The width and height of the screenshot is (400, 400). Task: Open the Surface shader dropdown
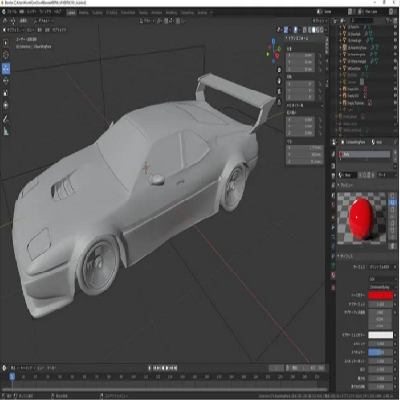coord(382,267)
